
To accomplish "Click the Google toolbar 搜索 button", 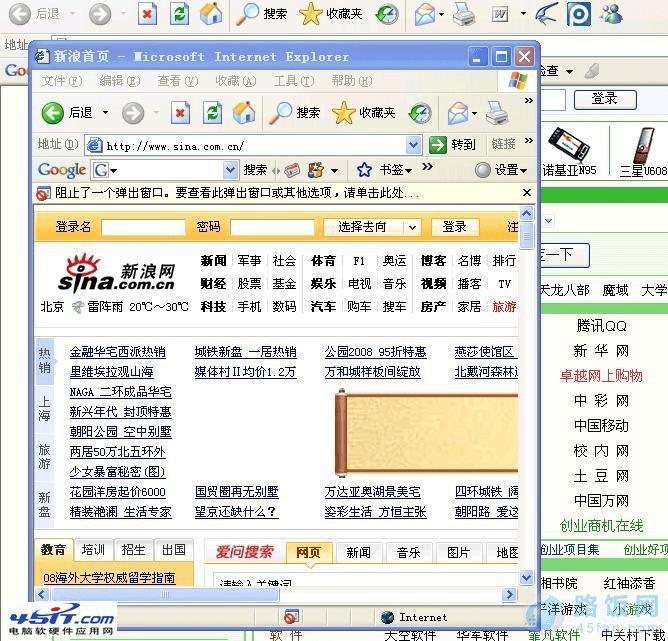I will [255, 170].
